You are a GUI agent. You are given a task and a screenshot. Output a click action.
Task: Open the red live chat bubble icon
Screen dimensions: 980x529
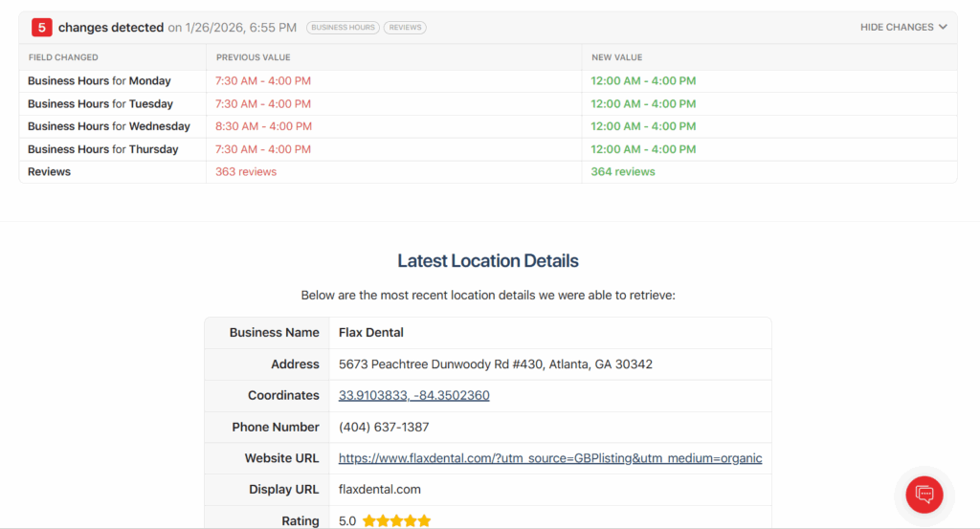924,494
